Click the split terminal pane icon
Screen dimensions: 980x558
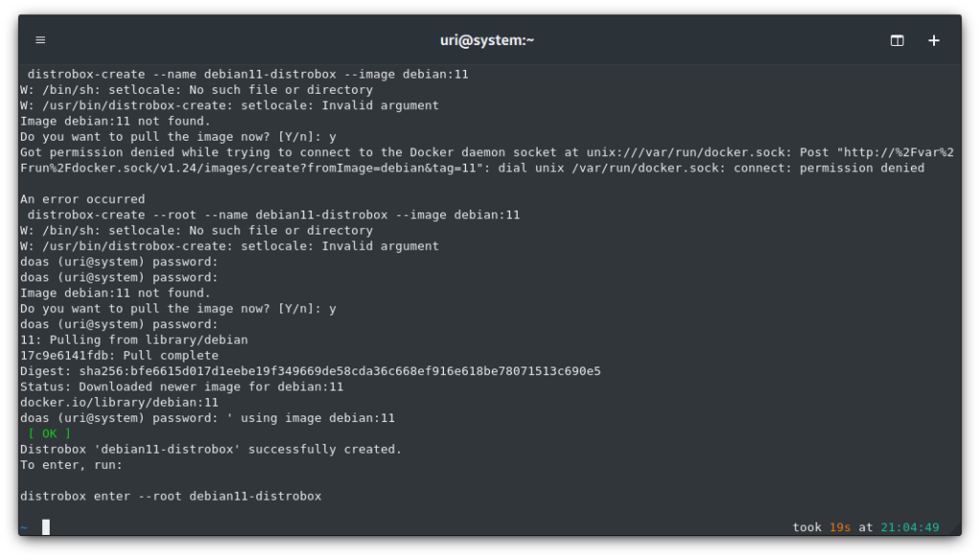click(897, 40)
